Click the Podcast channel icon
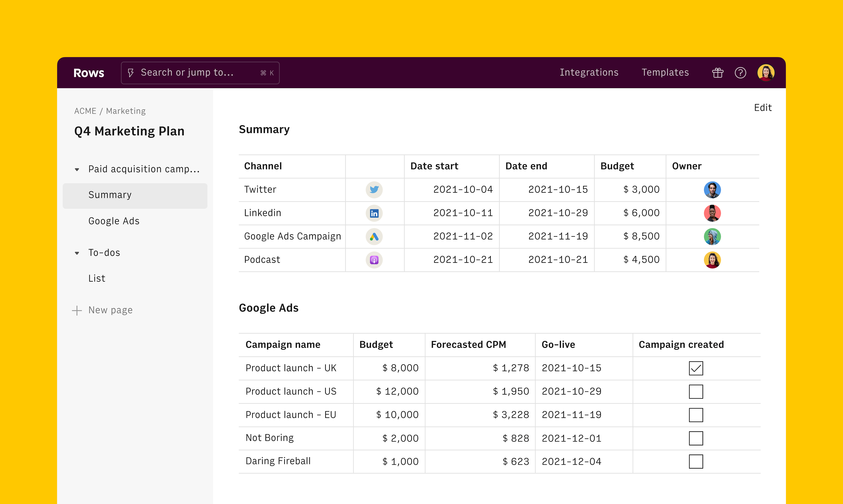 click(x=374, y=260)
